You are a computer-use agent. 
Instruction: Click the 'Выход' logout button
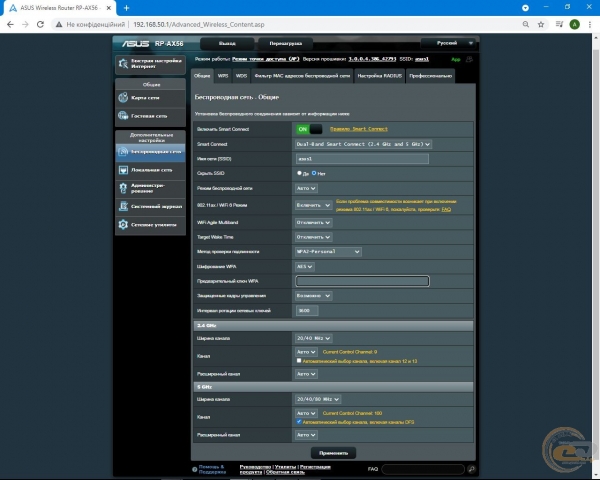[x=227, y=43]
